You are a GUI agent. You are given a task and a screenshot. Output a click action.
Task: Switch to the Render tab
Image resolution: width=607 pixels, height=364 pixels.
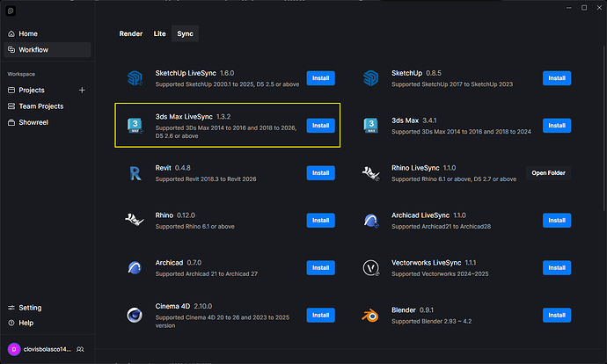coord(131,34)
